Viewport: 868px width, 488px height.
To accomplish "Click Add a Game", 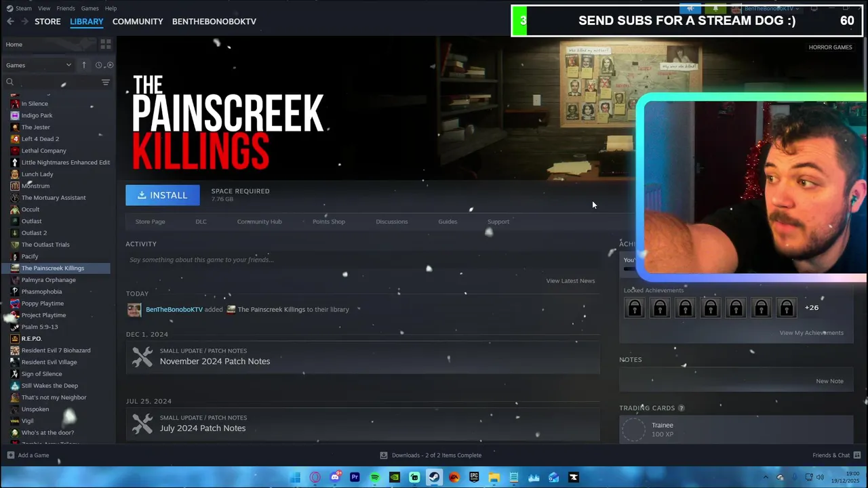I will (x=28, y=455).
